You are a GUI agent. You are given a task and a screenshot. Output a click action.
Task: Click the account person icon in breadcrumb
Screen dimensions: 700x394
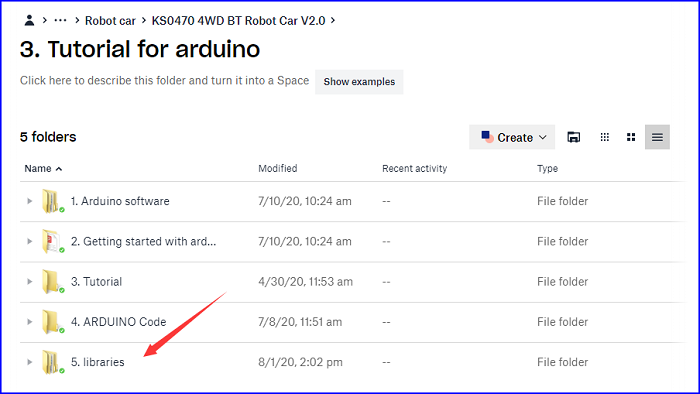click(x=29, y=20)
